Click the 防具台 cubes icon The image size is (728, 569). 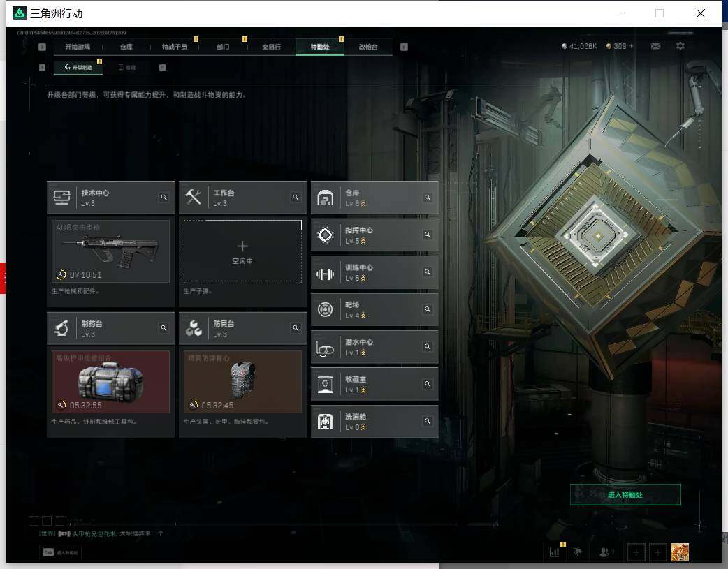point(193,328)
